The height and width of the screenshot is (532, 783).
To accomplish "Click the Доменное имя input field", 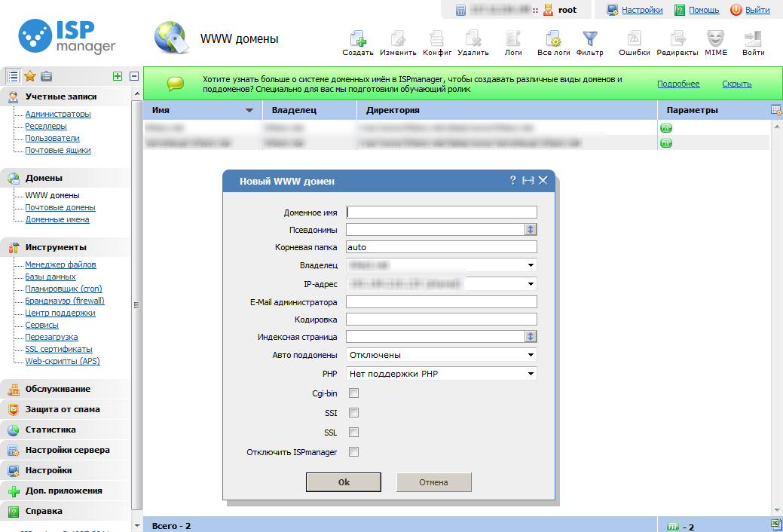I will click(441, 212).
